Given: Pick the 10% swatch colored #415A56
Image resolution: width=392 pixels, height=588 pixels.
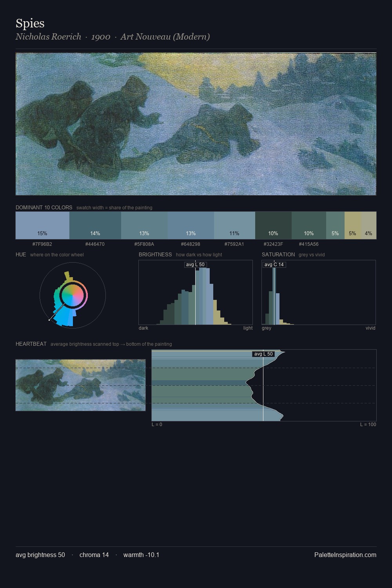Looking at the screenshot, I should 309,225.
